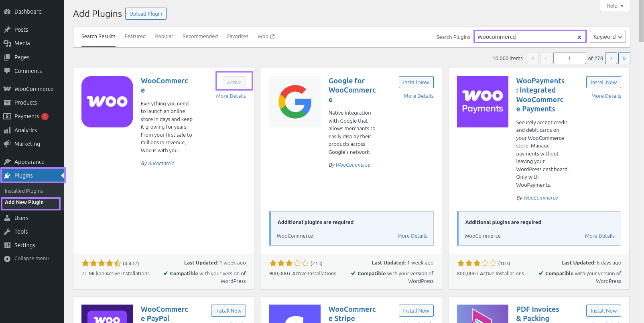Click the Media icon in sidebar
This screenshot has height=323, width=644.
(7, 43)
